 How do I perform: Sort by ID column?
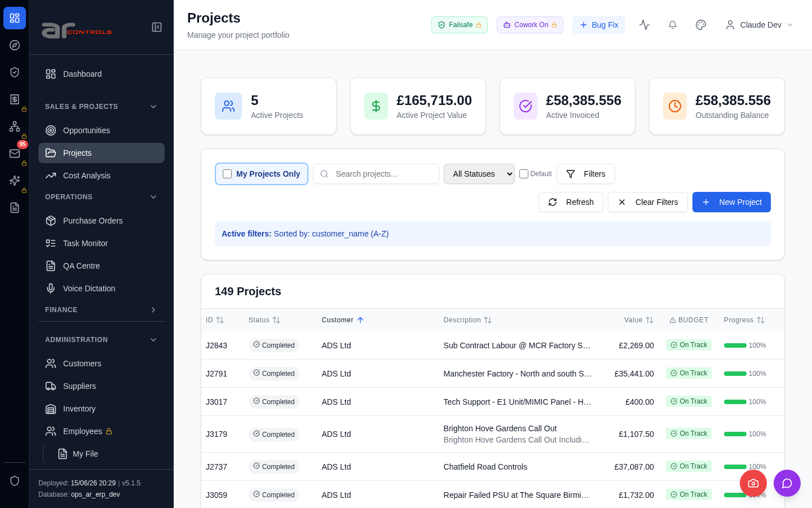215,320
